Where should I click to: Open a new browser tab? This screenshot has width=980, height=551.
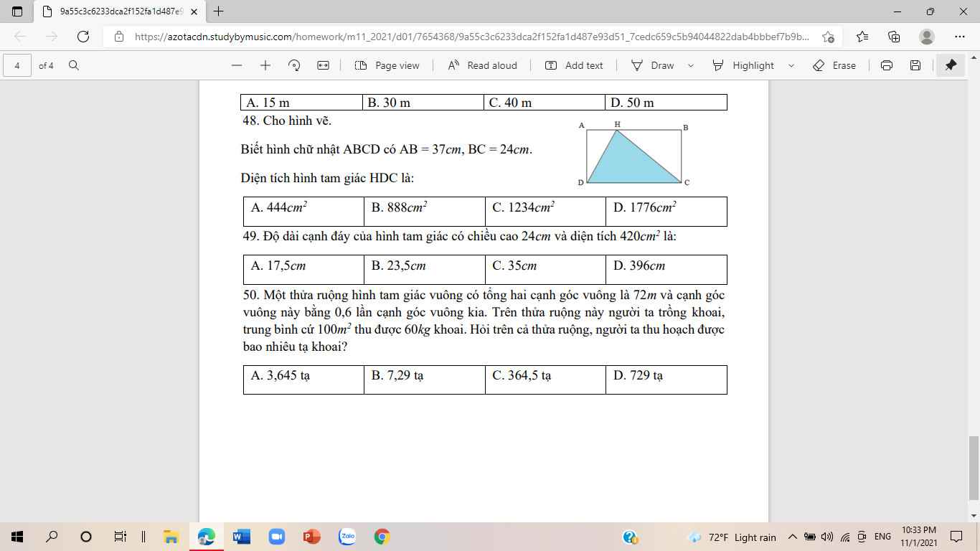(219, 11)
